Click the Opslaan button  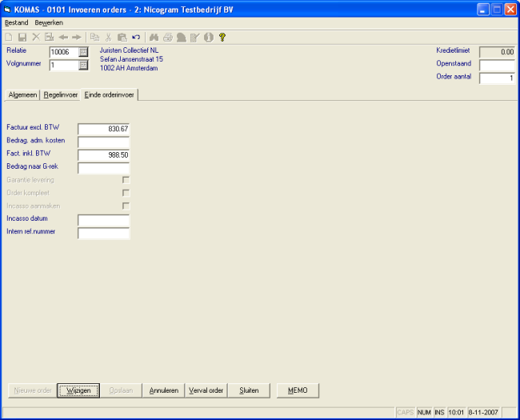pos(121,390)
